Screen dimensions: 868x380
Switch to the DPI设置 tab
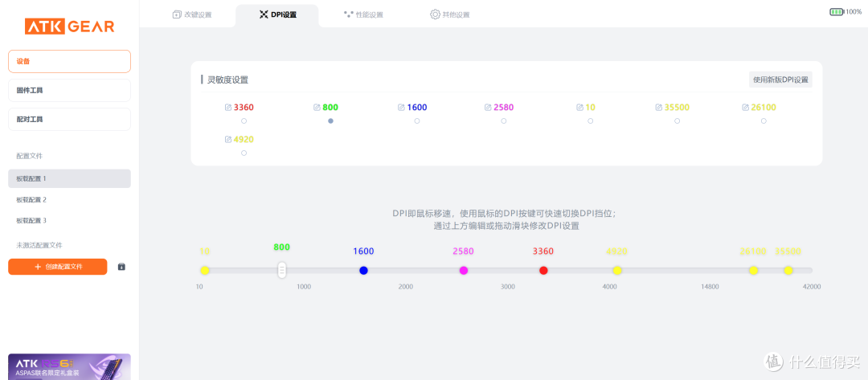277,15
